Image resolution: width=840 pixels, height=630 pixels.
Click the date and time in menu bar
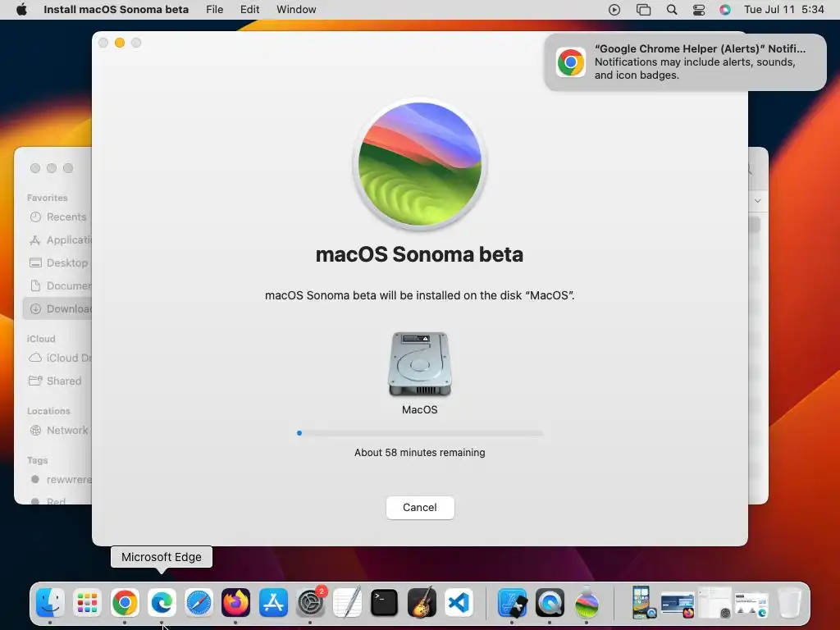click(783, 10)
